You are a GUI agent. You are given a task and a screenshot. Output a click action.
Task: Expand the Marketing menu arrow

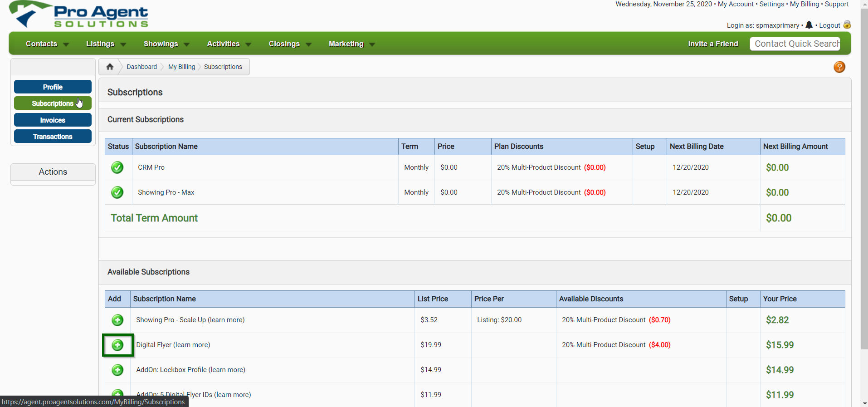coord(372,44)
